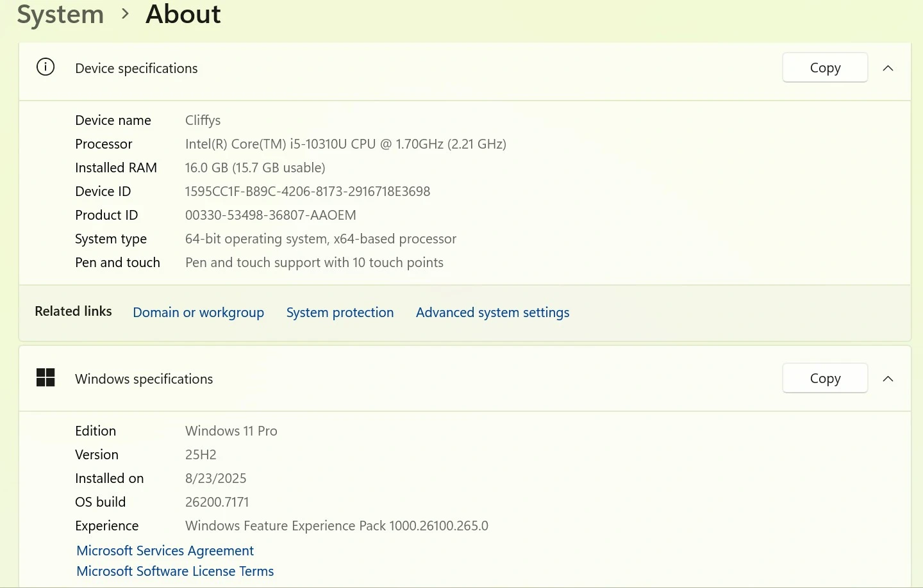Copy the Windows specifications
Screen dimensions: 923x588
click(x=824, y=379)
